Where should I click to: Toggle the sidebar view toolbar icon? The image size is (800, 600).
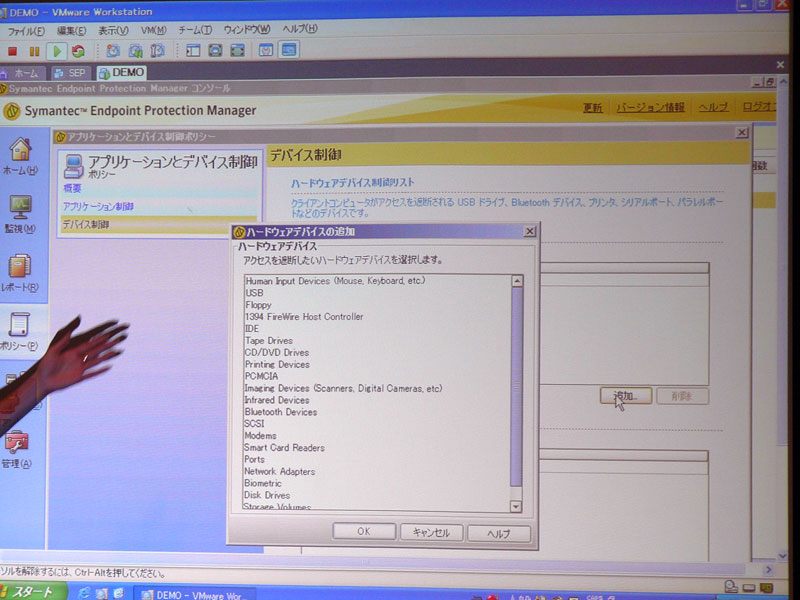point(193,50)
